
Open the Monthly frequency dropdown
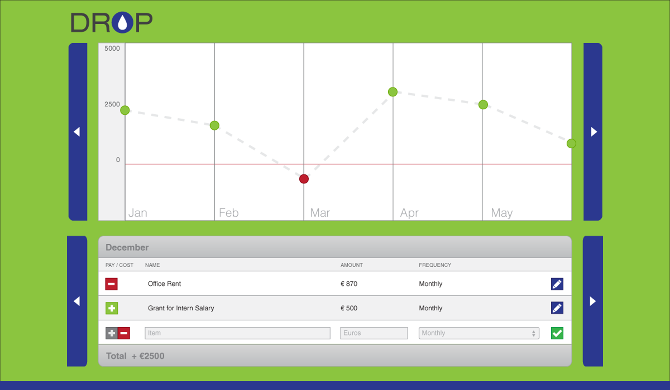(x=479, y=333)
